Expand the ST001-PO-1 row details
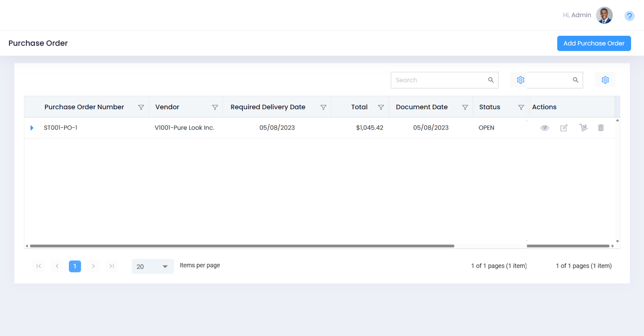 pos(32,128)
